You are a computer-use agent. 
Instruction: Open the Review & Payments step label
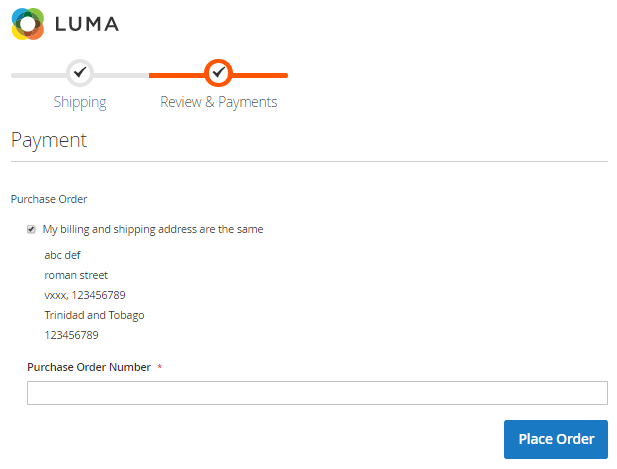tap(218, 102)
